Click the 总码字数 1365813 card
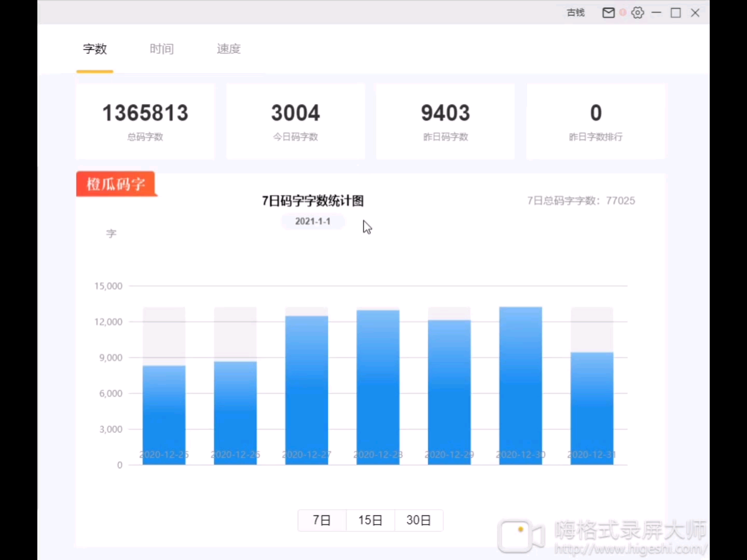The image size is (747, 560). pos(145,121)
